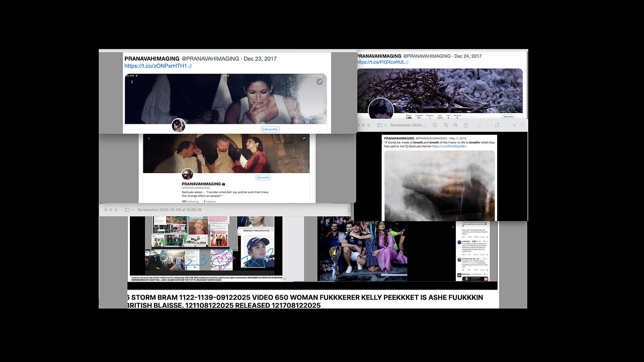The height and width of the screenshot is (362, 644).
Task: Click the back arrow on the Dec 23 banner image
Action: tap(132, 82)
